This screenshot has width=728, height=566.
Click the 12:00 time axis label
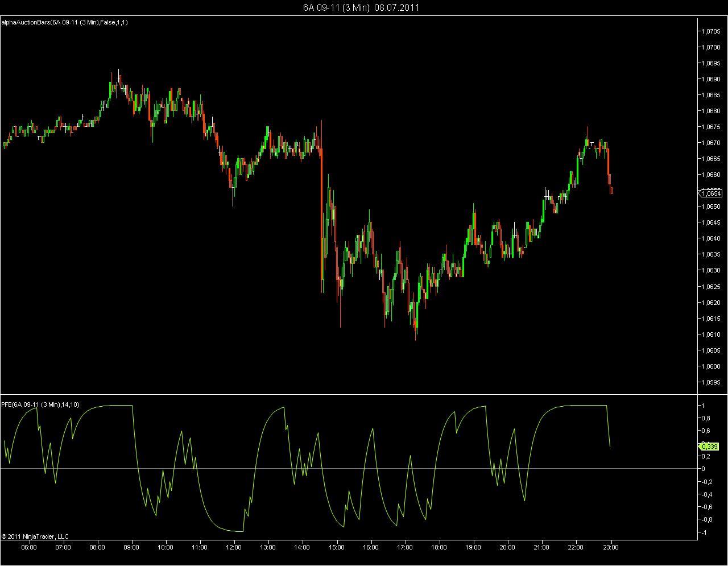tap(234, 547)
